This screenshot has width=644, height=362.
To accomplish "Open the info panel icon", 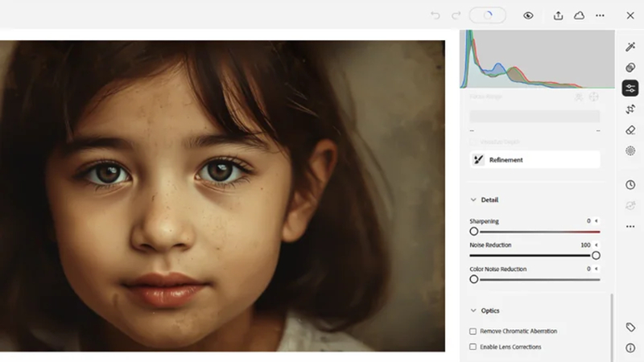I will pyautogui.click(x=630, y=348).
